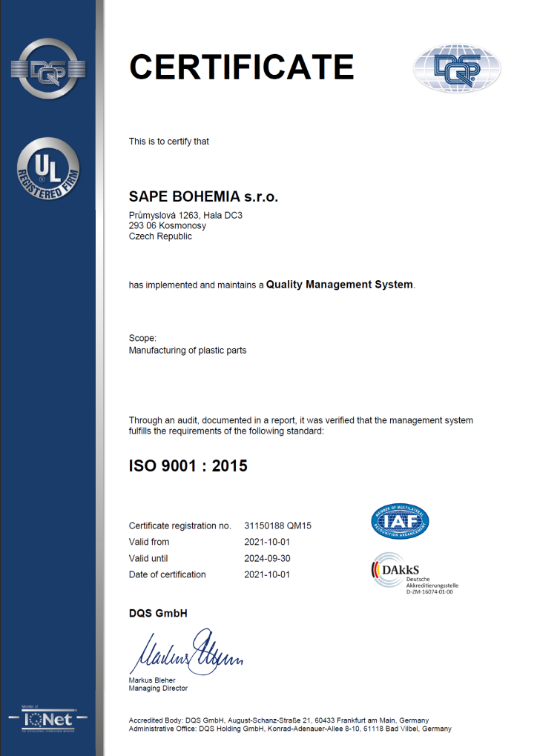Click the IQNet member logo

tap(47, 720)
